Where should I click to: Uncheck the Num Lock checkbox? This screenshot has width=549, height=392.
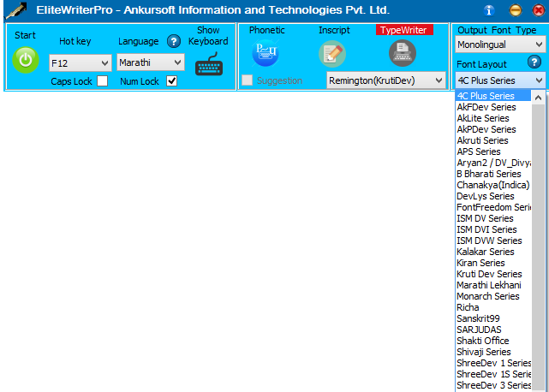171,80
